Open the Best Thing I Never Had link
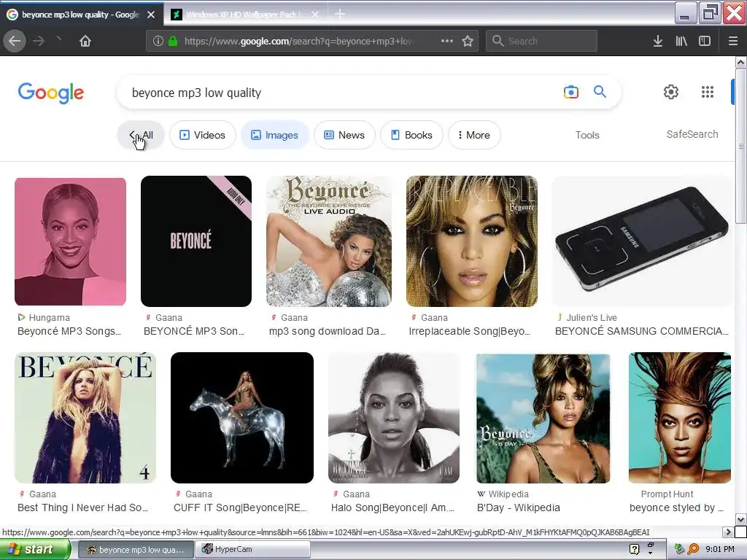This screenshot has width=747, height=560. click(x=83, y=507)
